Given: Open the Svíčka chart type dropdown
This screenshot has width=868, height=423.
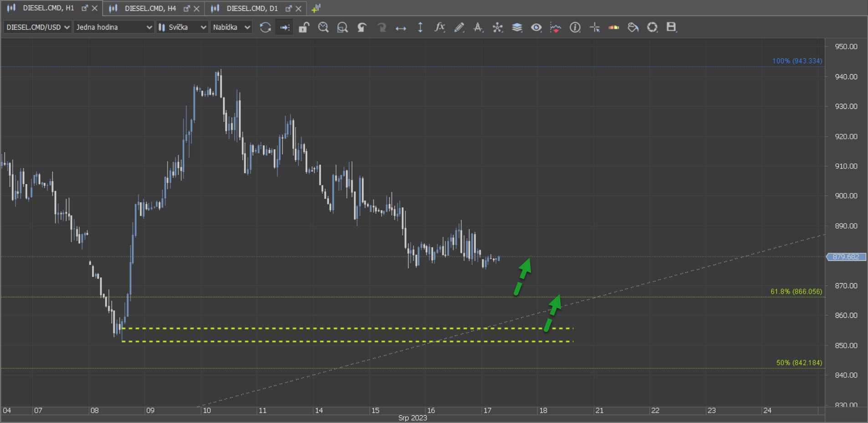Looking at the screenshot, I should coord(182,27).
